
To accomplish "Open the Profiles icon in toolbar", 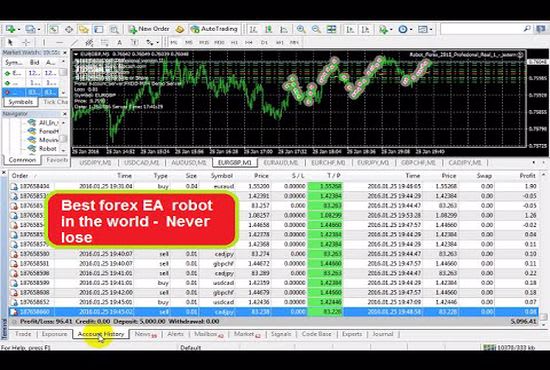I will [x=30, y=29].
